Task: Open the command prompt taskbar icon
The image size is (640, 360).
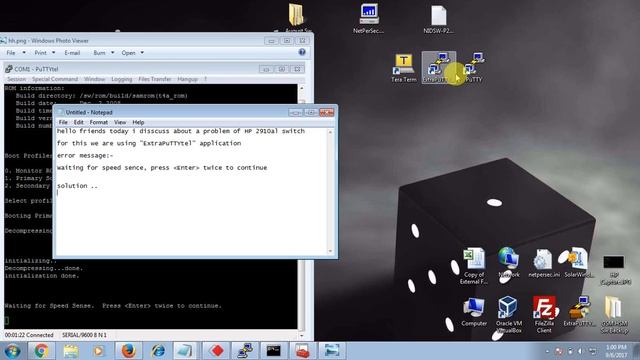Action: pyautogui.click(x=273, y=351)
